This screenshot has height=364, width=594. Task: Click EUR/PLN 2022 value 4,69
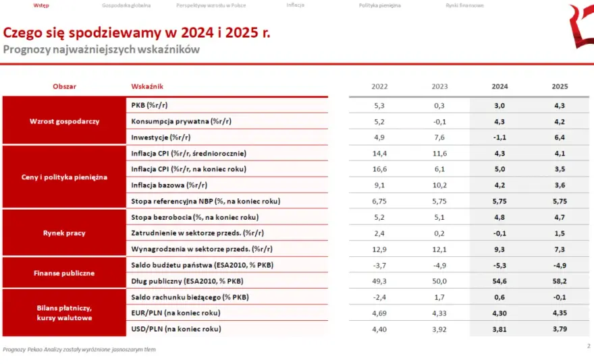(x=379, y=313)
